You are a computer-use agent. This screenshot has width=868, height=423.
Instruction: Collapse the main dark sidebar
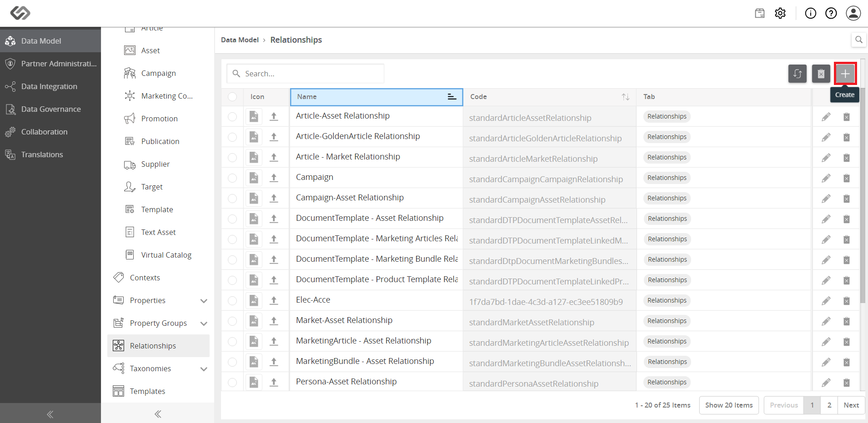[50, 414]
